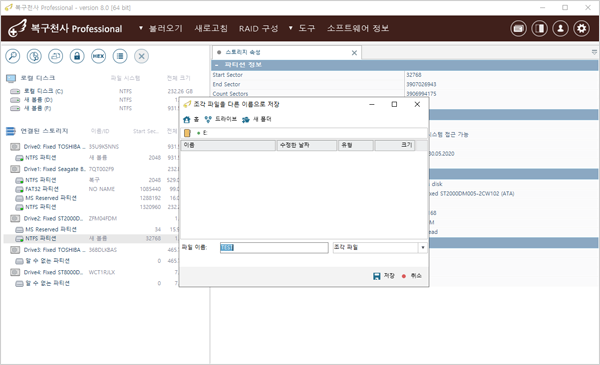Click the magnifier scan icon in left toolbar
600x365 pixels.
[x=13, y=56]
